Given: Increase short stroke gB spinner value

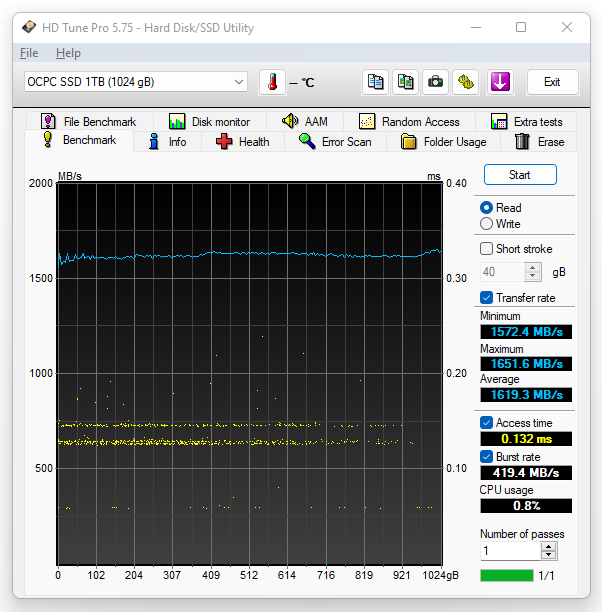Looking at the screenshot, I should pyautogui.click(x=533, y=267).
